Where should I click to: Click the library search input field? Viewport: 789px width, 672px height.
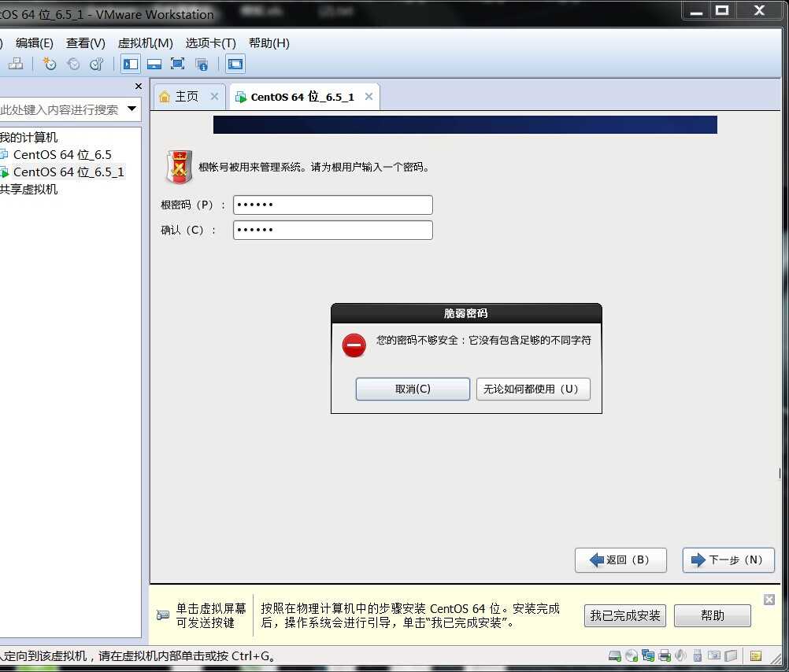pyautogui.click(x=61, y=109)
